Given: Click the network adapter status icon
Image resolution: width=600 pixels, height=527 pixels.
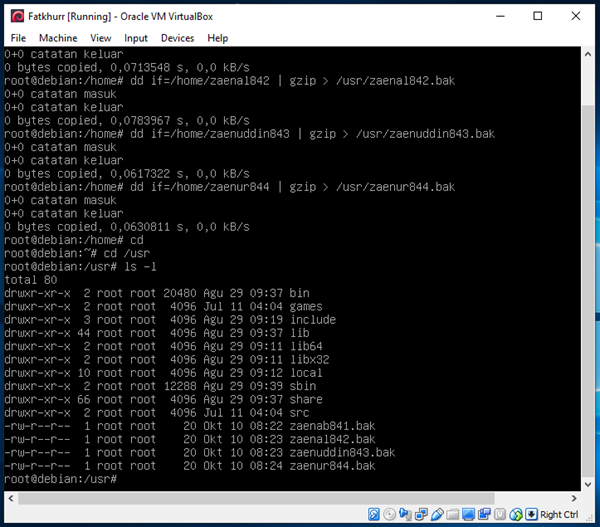Looking at the screenshot, I should pyautogui.click(x=421, y=514).
